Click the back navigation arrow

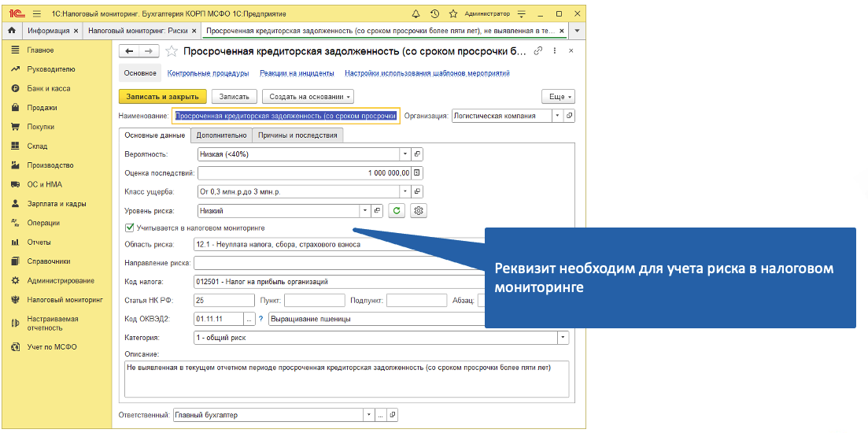point(129,51)
